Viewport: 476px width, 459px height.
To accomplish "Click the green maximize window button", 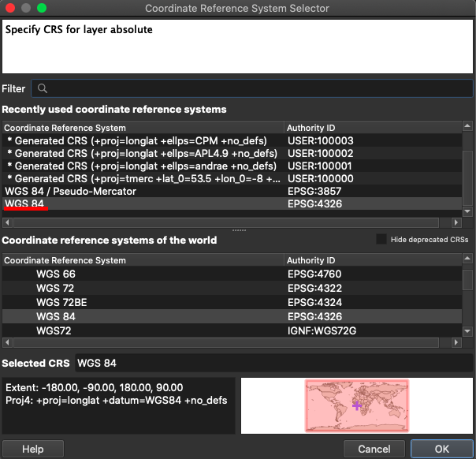I will tap(42, 8).
